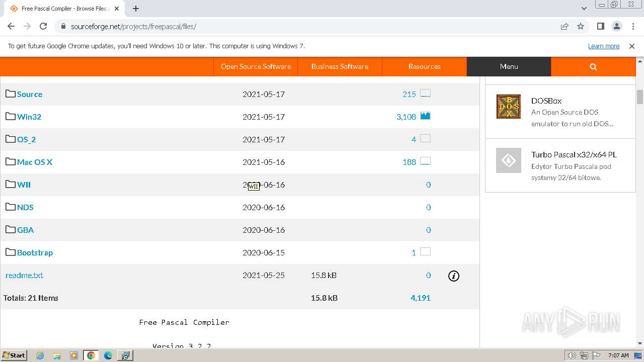
Task: Open the Source folder icon
Action: (x=11, y=94)
